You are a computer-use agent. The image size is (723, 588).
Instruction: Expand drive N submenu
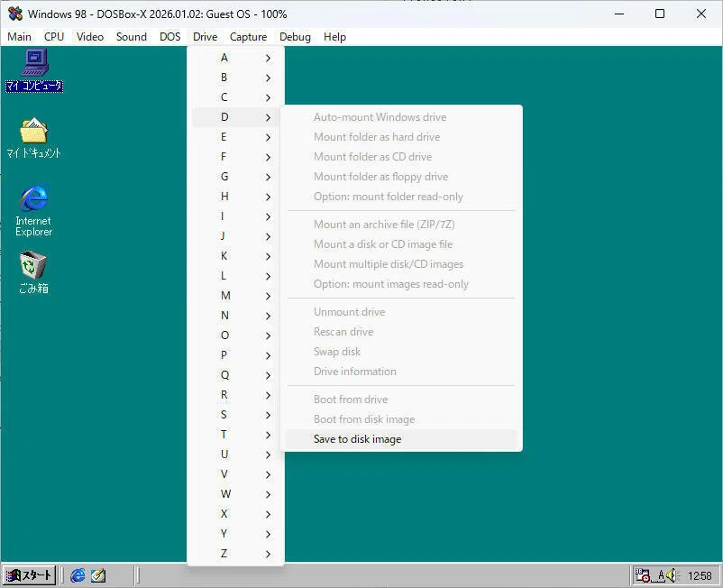pyautogui.click(x=235, y=316)
